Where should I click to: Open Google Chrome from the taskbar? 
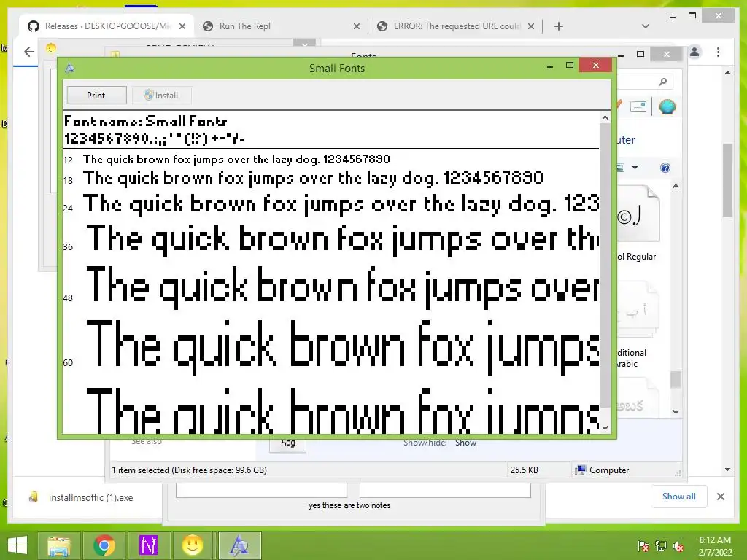pos(104,545)
